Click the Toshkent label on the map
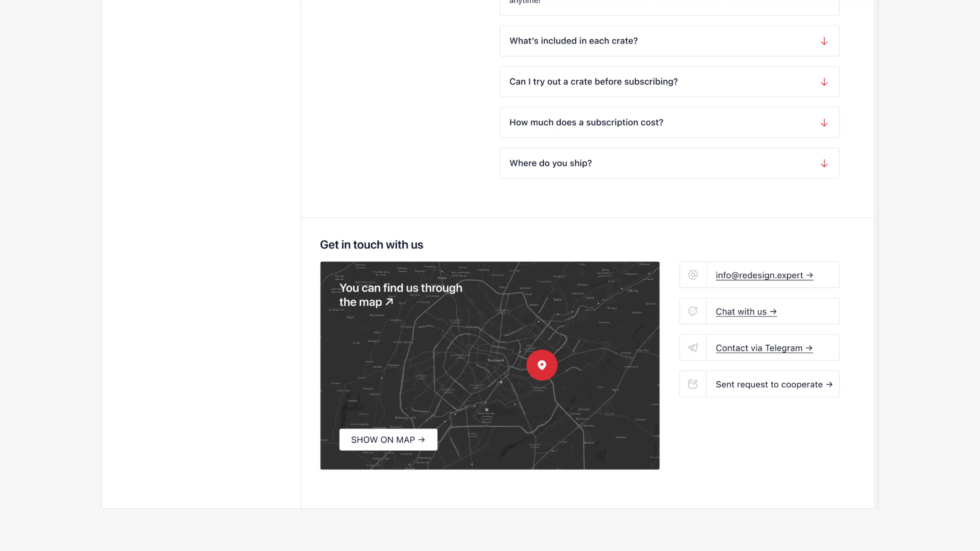 click(x=495, y=360)
